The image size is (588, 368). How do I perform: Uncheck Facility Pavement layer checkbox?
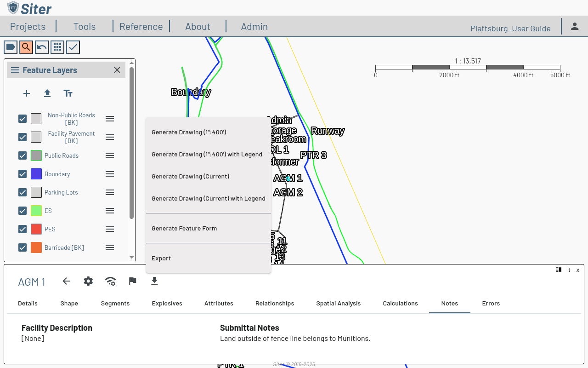coord(23,137)
